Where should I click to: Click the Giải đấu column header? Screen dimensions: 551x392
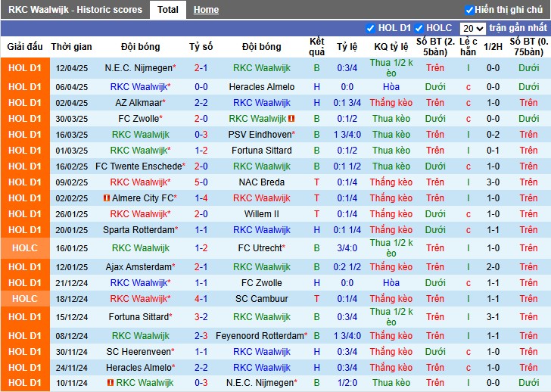pyautogui.click(x=25, y=47)
